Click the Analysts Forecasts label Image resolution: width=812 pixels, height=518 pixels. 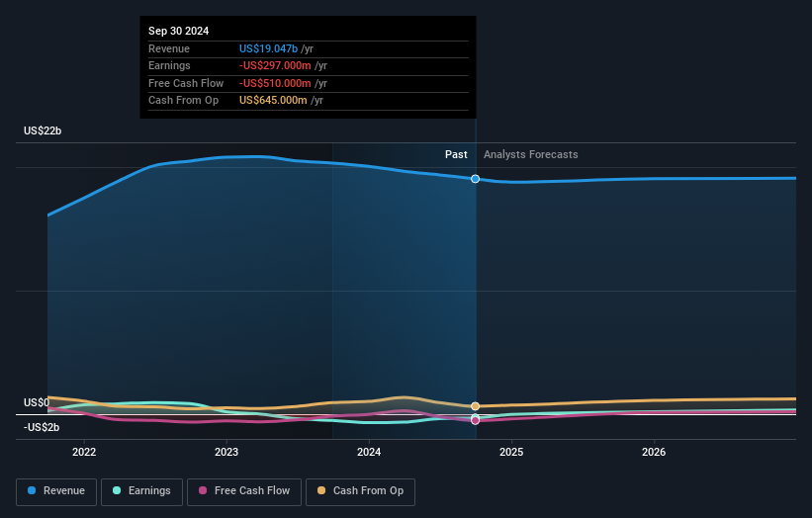(x=531, y=154)
